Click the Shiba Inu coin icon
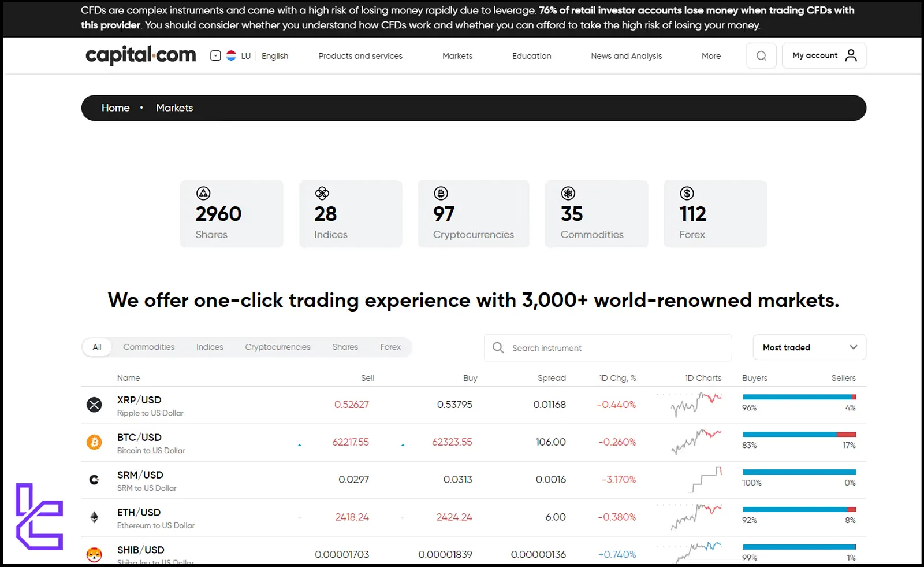This screenshot has width=924, height=567. (94, 555)
